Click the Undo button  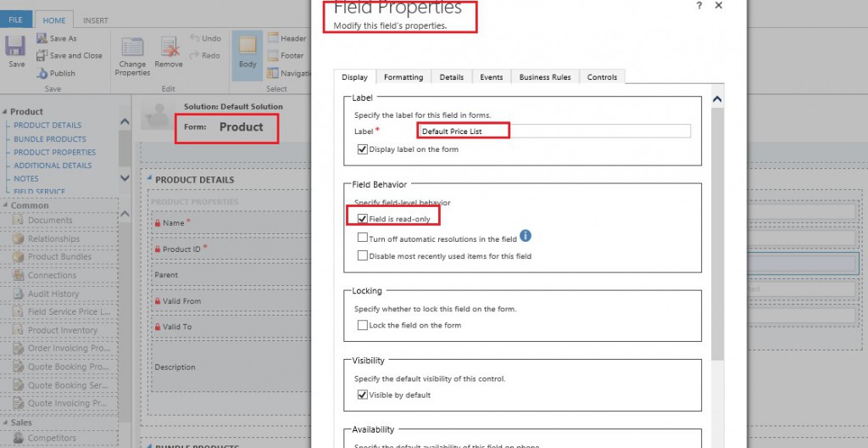[204, 38]
